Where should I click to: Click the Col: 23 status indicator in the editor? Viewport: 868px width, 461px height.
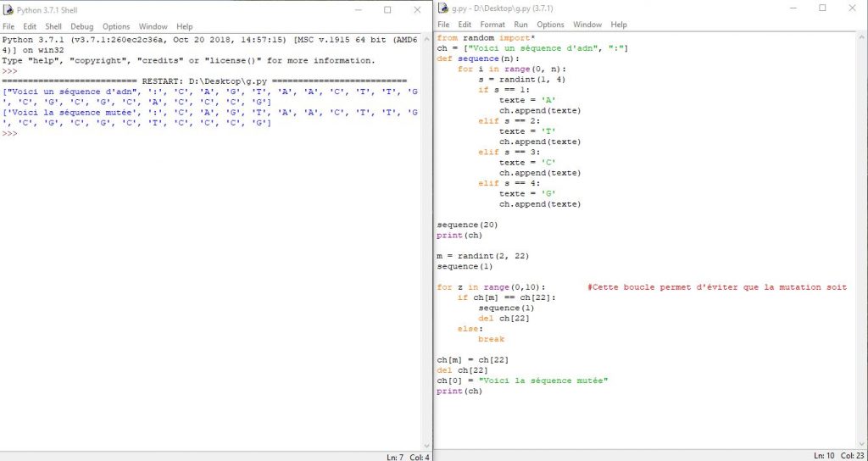pos(850,456)
